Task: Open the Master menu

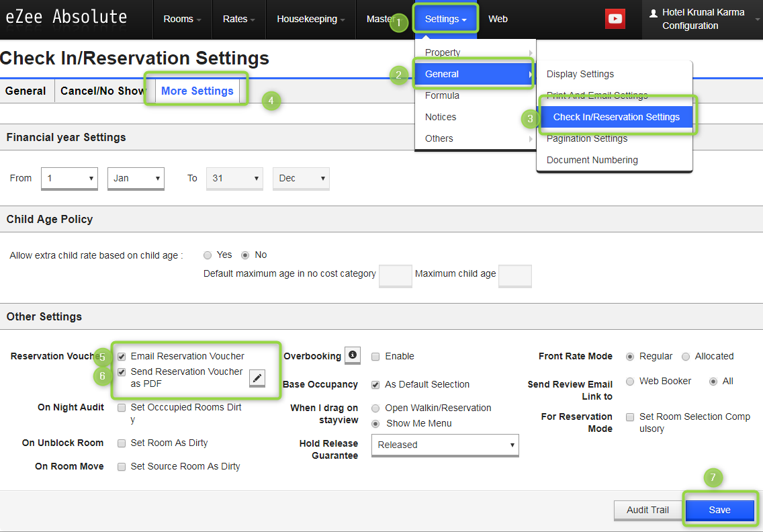Action: pyautogui.click(x=380, y=19)
